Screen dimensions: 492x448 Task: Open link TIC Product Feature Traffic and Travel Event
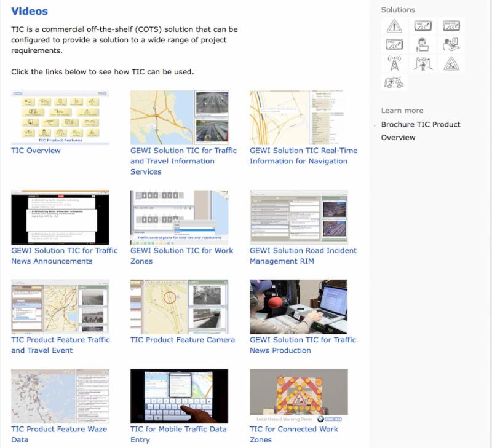click(60, 345)
